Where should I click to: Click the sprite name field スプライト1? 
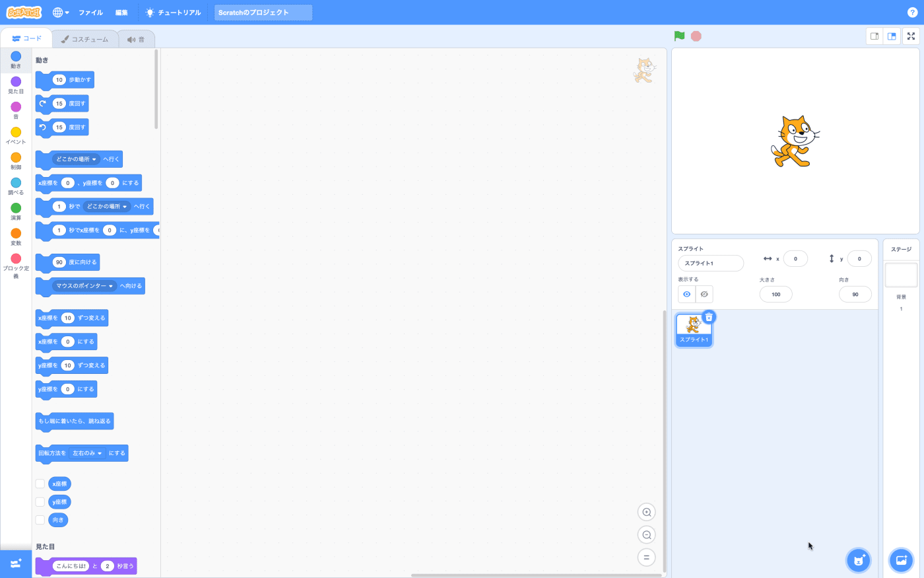[x=710, y=263]
